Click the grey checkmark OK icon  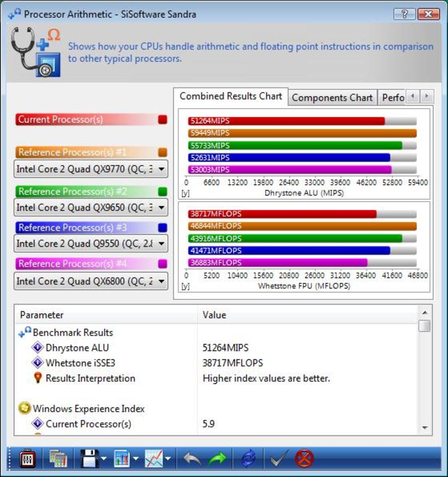pos(279,458)
